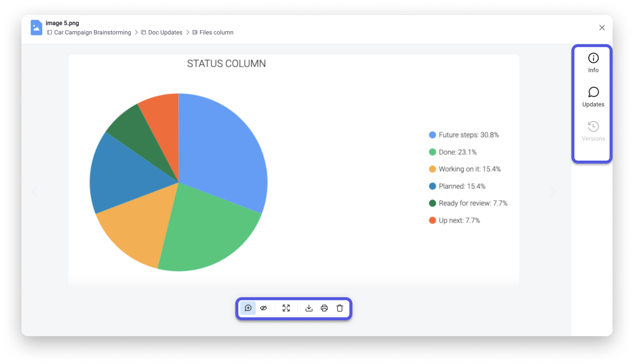Viewport: 634px width, 364px height.
Task: Download the image file
Action: point(309,308)
